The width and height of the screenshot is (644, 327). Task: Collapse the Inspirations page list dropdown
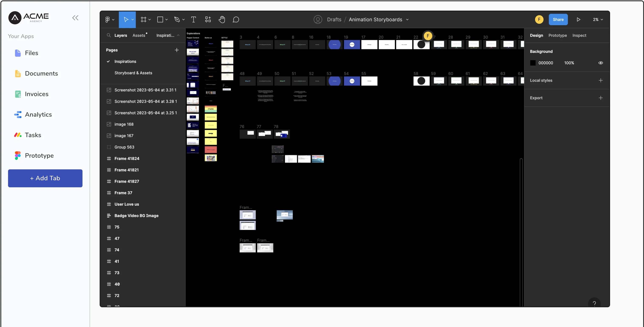178,35
